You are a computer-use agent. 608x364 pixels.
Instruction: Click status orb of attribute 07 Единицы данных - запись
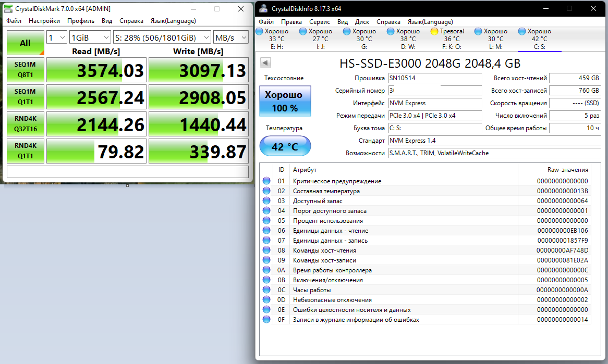[266, 241]
